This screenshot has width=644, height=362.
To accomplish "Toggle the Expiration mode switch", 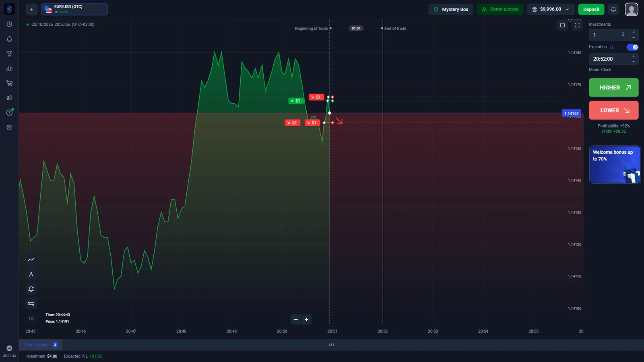I will click(x=632, y=47).
